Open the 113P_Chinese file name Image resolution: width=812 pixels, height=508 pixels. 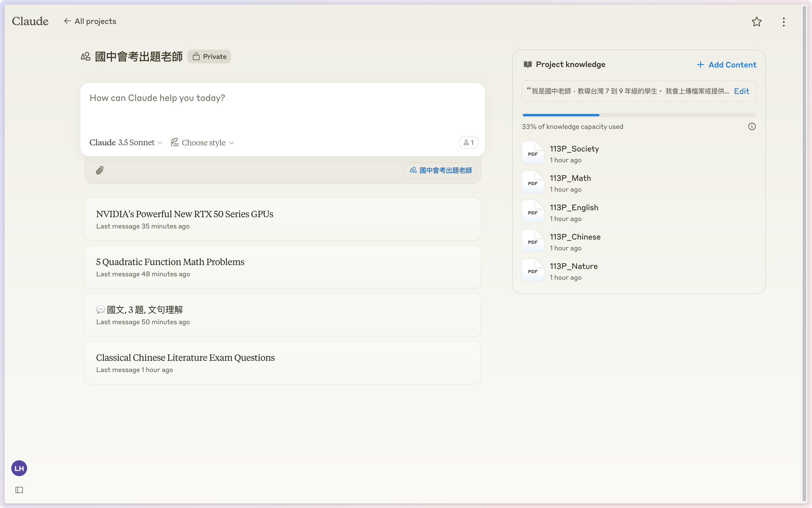(x=575, y=237)
